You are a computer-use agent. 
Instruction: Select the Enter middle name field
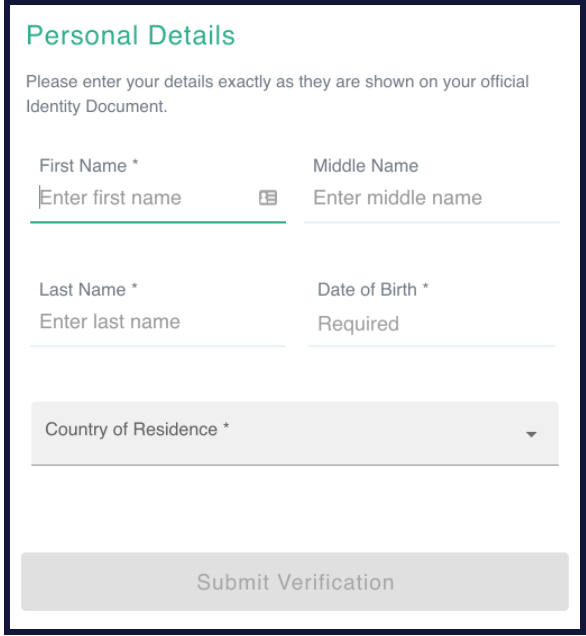[431, 198]
